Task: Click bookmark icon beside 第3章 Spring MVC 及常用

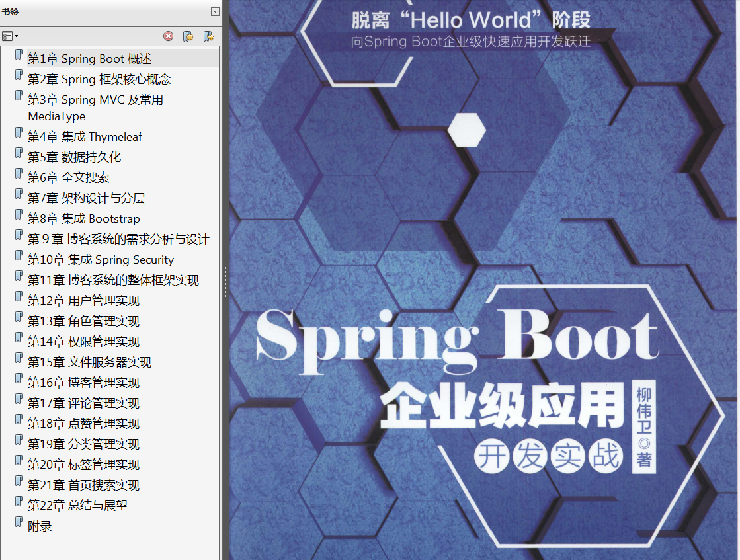Action: 19,95
